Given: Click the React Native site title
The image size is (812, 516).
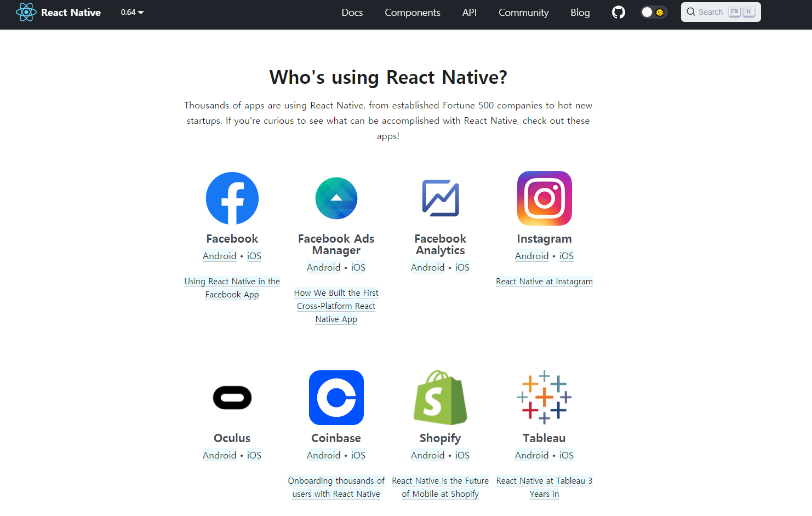Looking at the screenshot, I should point(71,12).
